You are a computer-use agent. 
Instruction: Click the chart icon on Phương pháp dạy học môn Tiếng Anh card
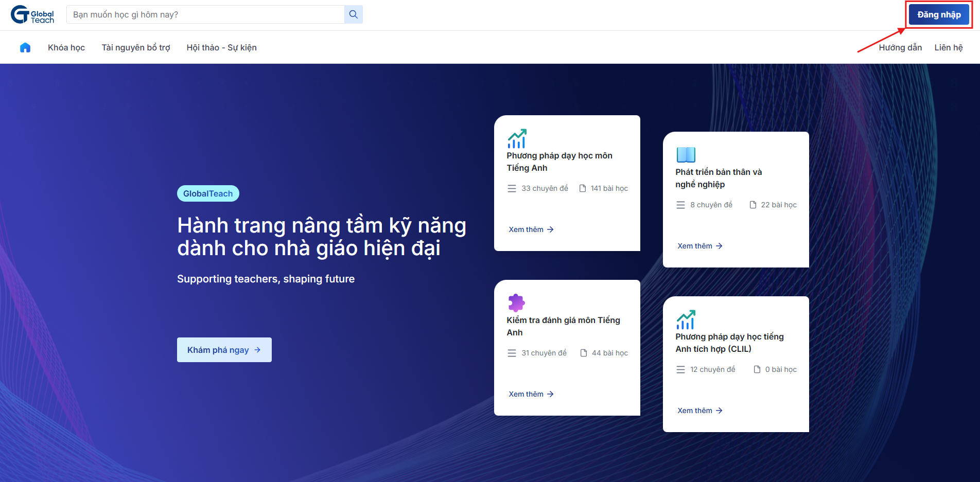coord(518,137)
